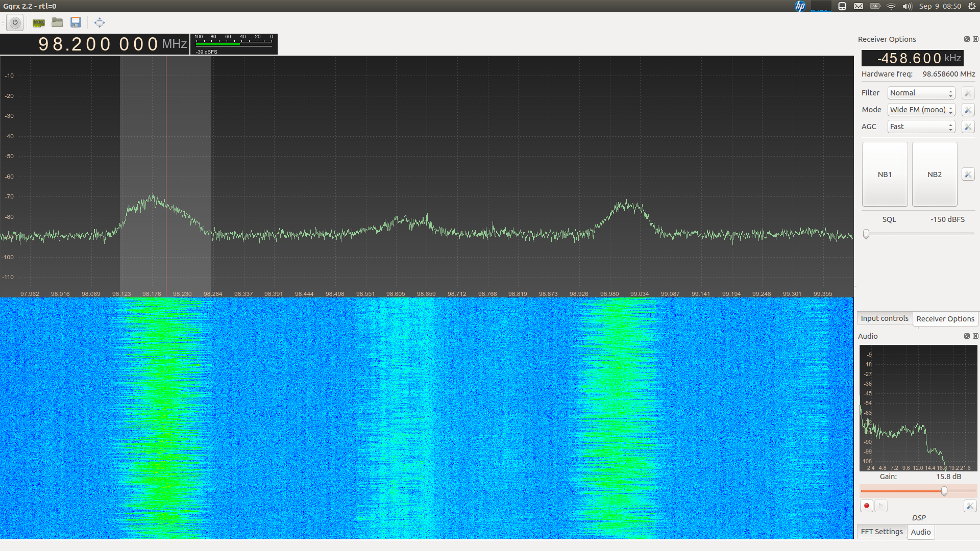Click the signal strength dBFS meter
The image size is (980, 551).
click(234, 44)
